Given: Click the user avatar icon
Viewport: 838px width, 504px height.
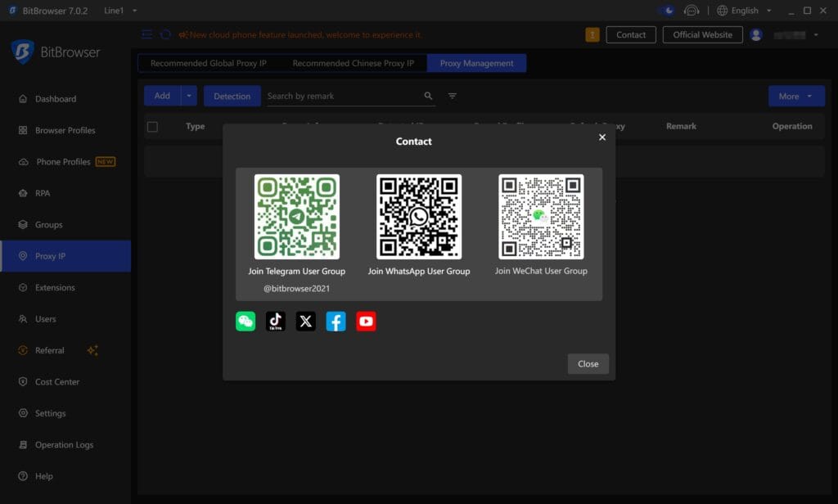Looking at the screenshot, I should 755,34.
